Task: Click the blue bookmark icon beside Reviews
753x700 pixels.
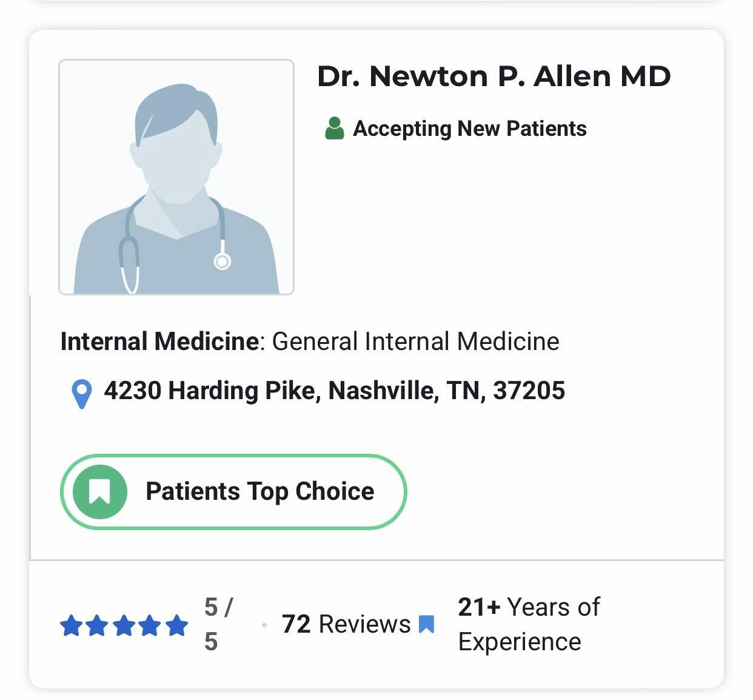Action: 427,624
